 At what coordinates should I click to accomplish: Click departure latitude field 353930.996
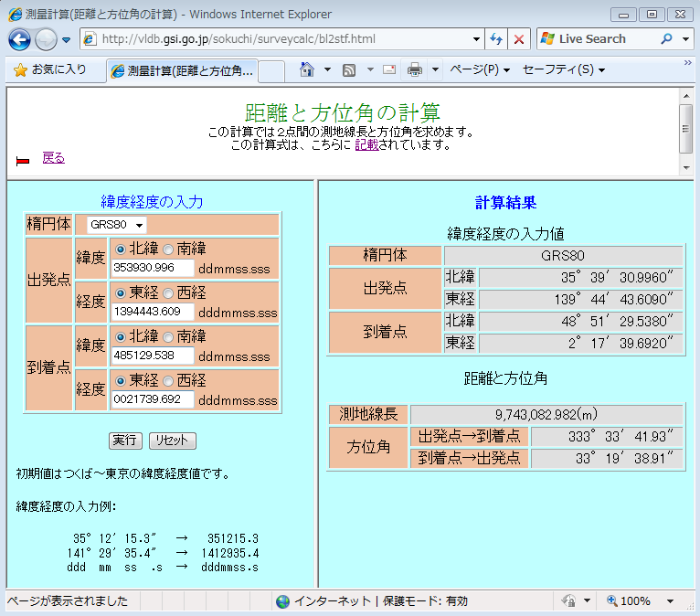point(153,268)
